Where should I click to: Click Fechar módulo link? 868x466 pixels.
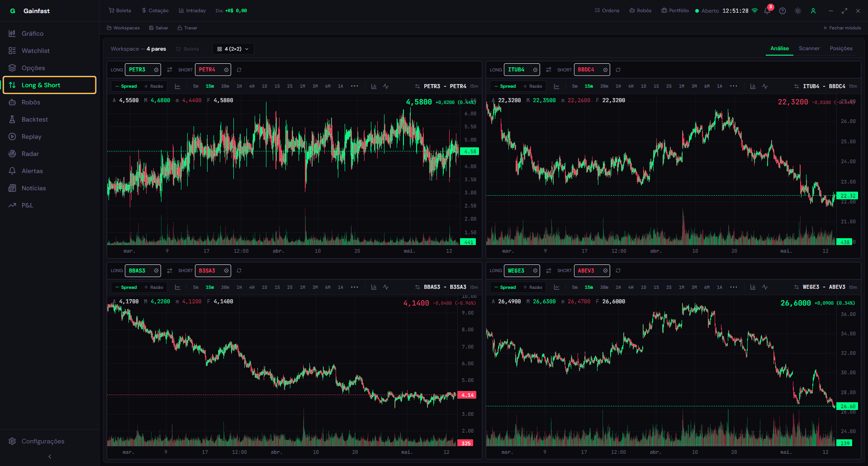[x=842, y=28]
